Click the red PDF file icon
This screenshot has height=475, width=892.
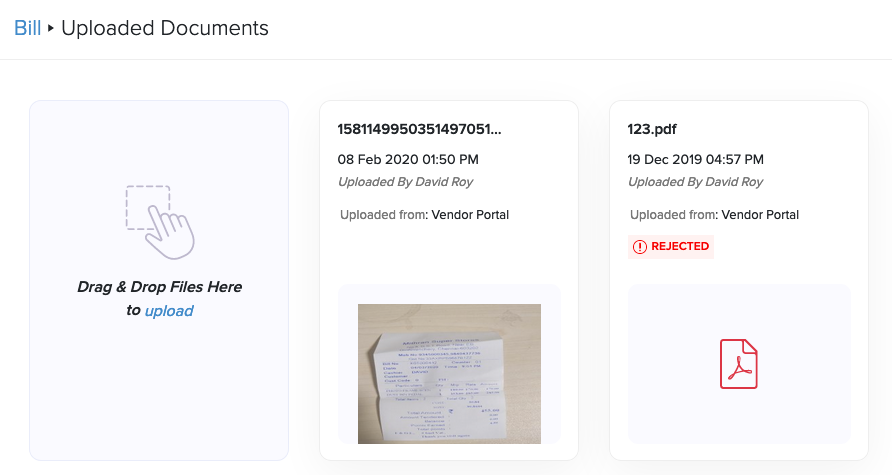(739, 364)
